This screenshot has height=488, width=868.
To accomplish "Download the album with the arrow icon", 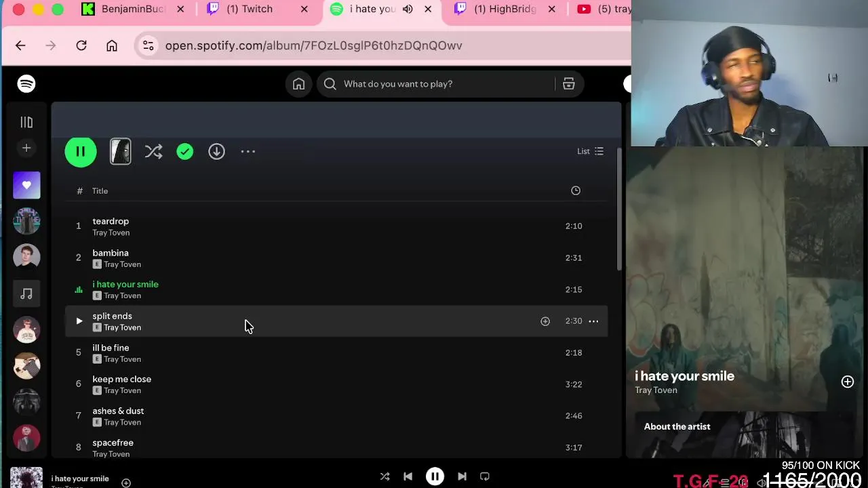I will click(x=216, y=151).
